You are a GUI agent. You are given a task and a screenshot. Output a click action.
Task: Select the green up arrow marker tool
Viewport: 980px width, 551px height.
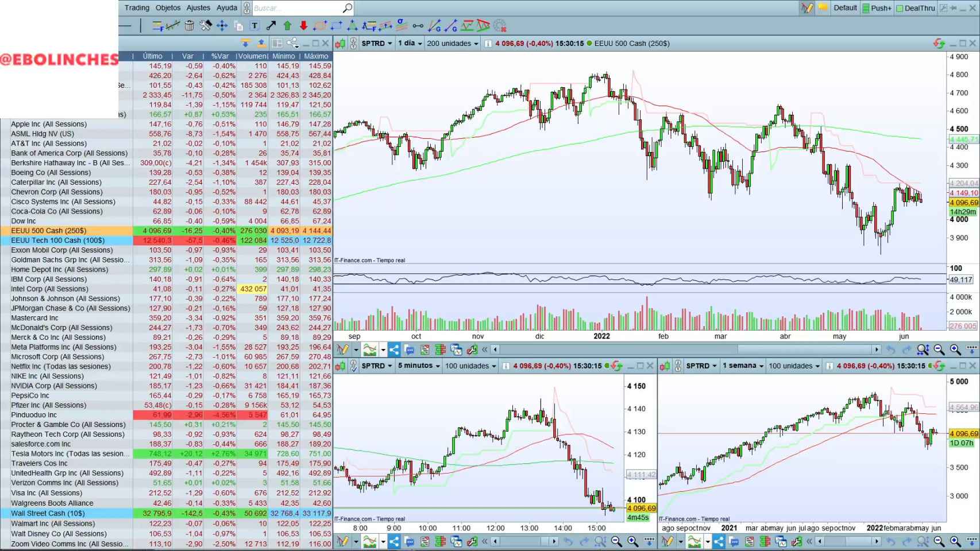[x=287, y=25]
